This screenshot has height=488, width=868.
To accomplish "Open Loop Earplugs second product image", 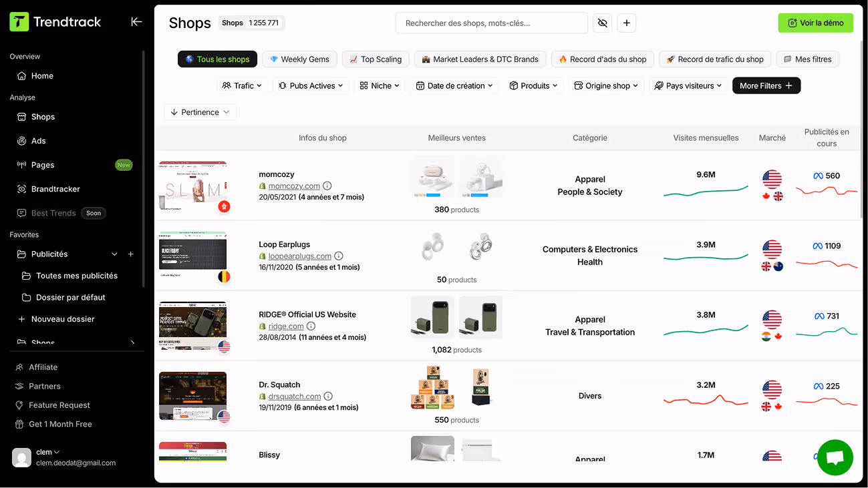I will (x=480, y=247).
